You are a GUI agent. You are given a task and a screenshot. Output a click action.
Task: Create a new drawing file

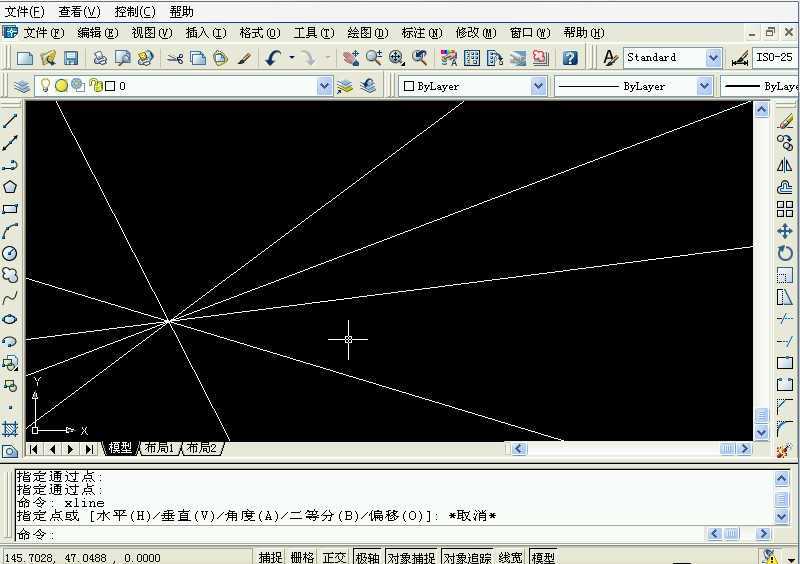point(24,58)
